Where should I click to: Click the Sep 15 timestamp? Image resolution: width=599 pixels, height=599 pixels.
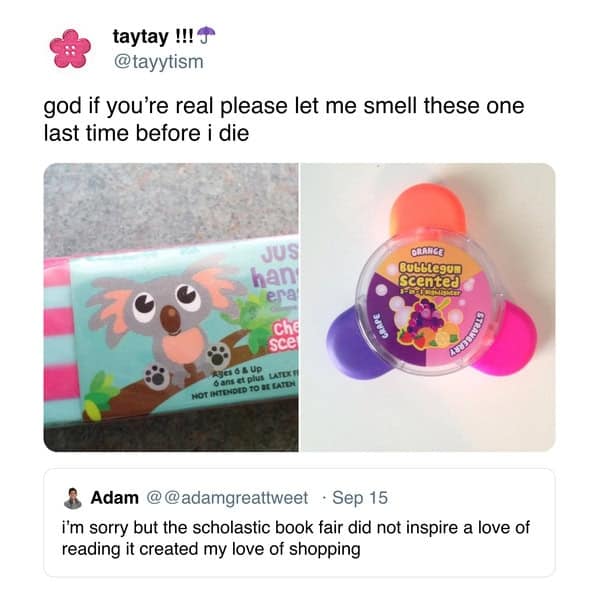pyautogui.click(x=359, y=498)
